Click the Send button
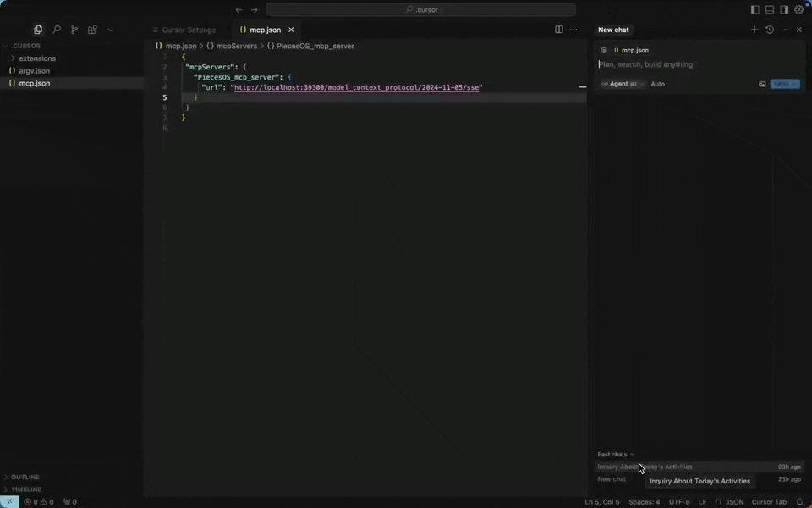The image size is (812, 508). 785,84
